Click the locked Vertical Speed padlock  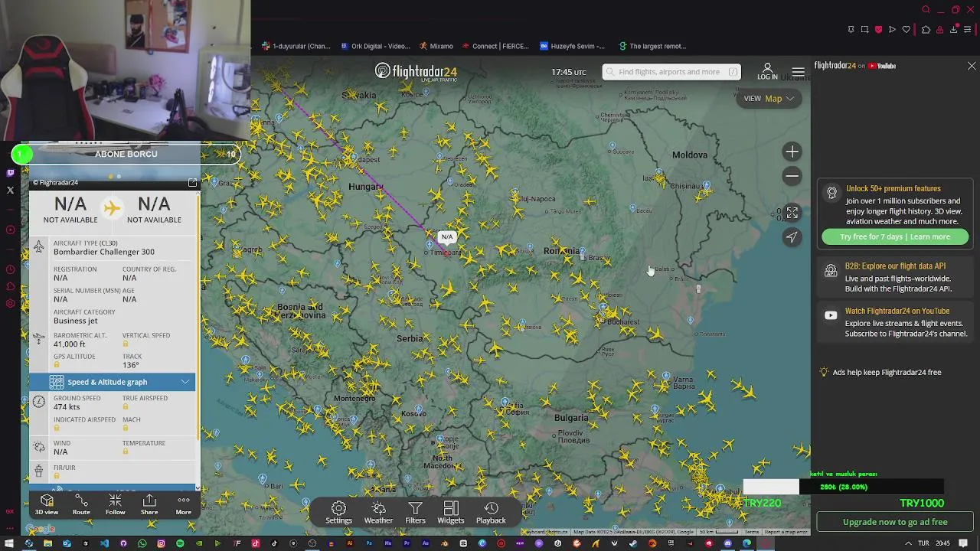click(x=126, y=344)
